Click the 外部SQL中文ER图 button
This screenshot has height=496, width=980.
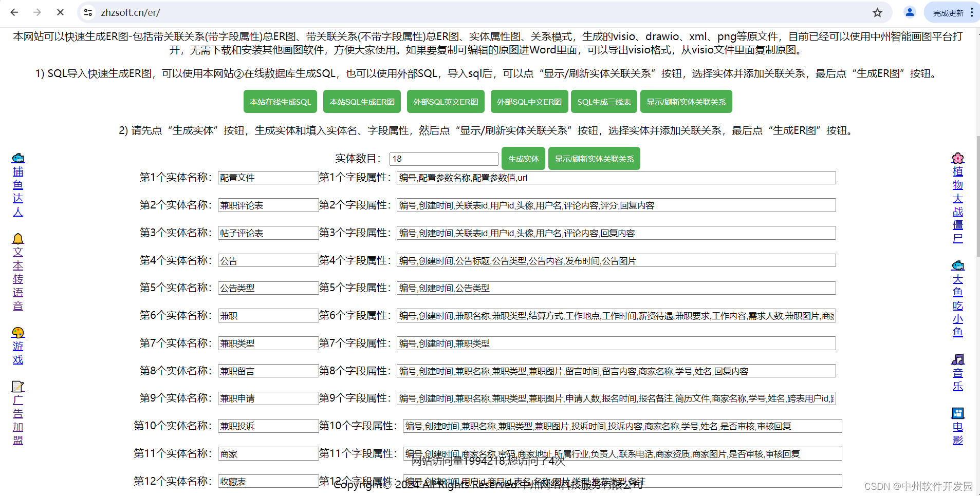(529, 102)
